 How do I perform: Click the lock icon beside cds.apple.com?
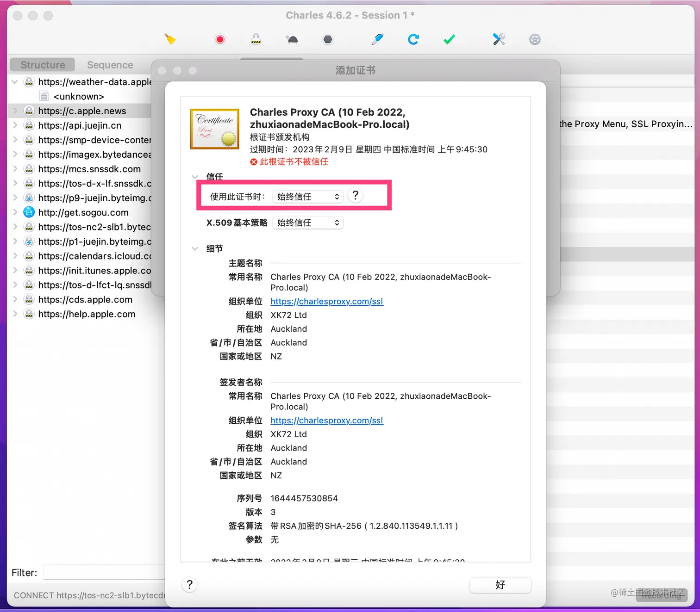[x=29, y=299]
